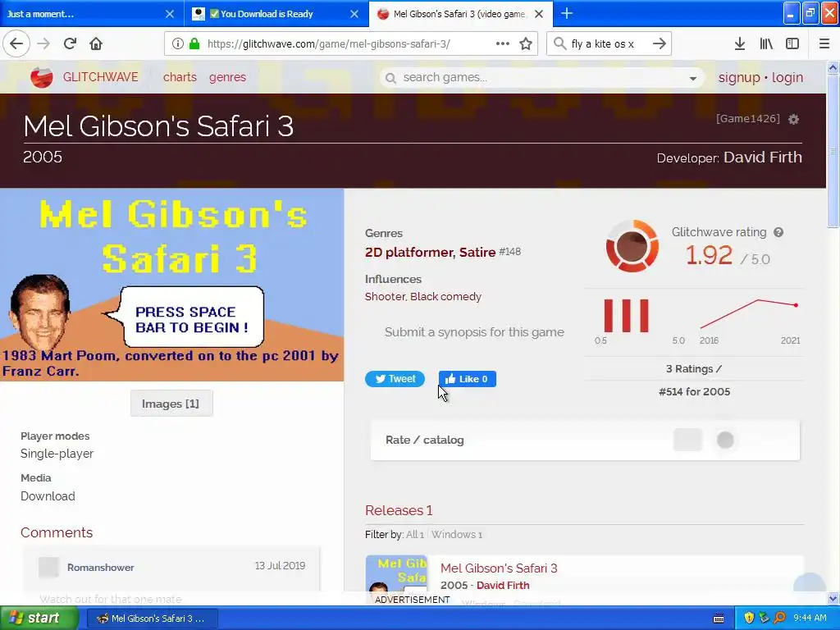Click the page vertical scrollbar thumb
The height and width of the screenshot is (630, 840).
click(x=833, y=152)
